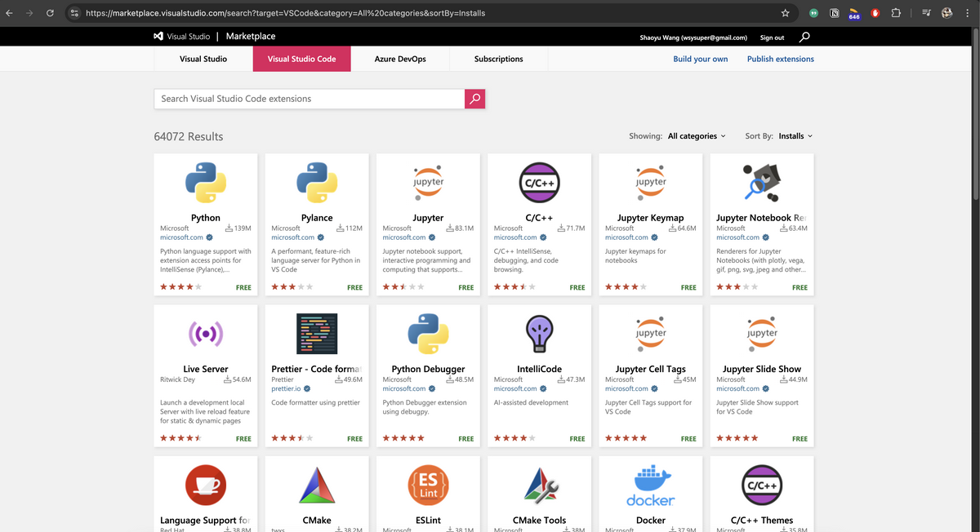980x532 pixels.
Task: Click the IntelliCode lightbulb icon
Action: click(x=539, y=333)
